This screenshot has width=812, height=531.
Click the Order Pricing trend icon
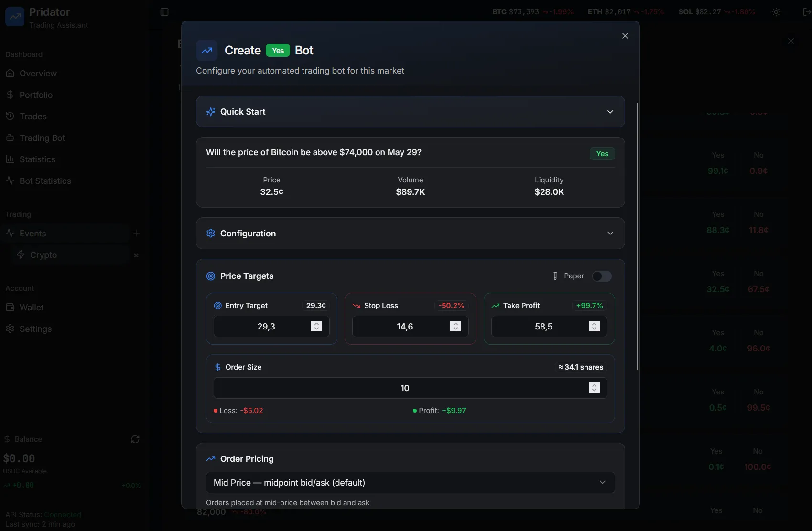tap(211, 459)
